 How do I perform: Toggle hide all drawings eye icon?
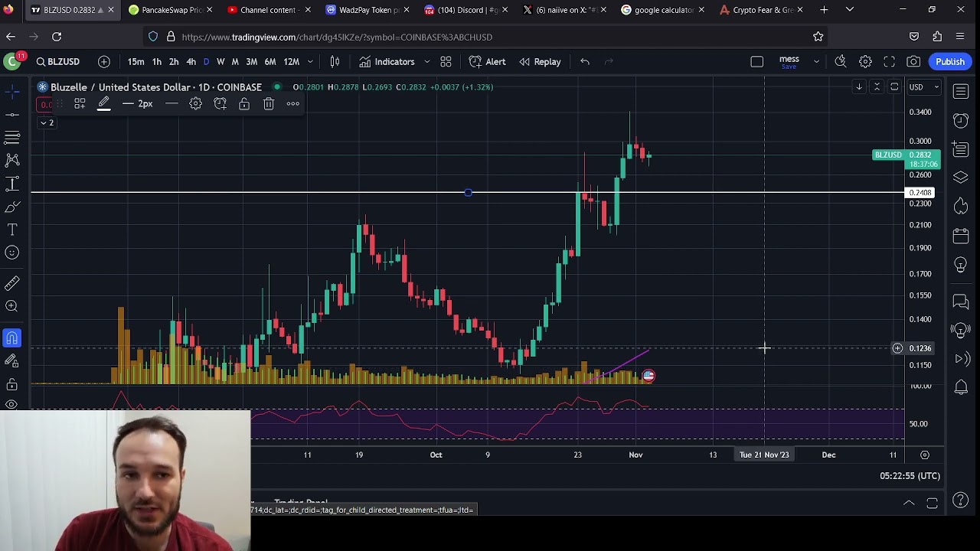point(12,404)
